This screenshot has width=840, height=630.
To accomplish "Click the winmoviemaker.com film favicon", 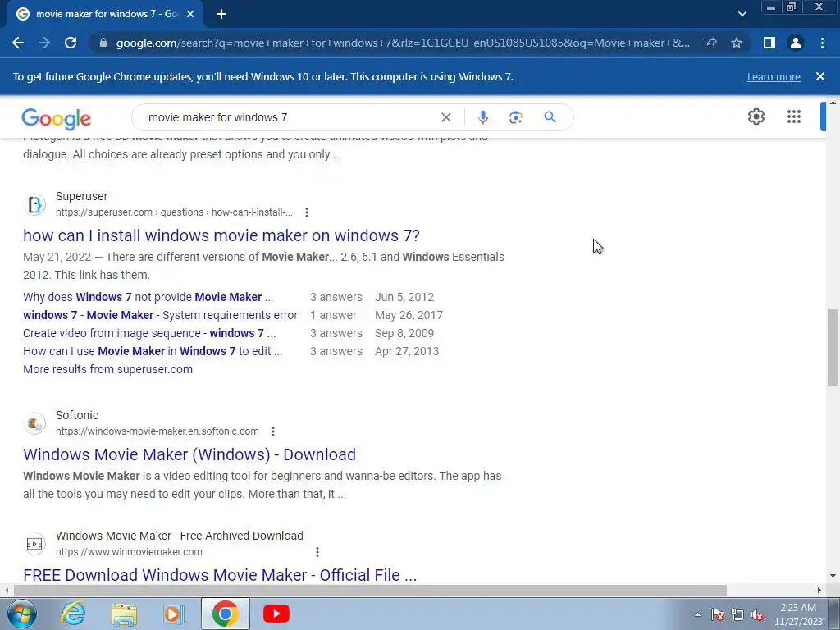I will tap(34, 545).
